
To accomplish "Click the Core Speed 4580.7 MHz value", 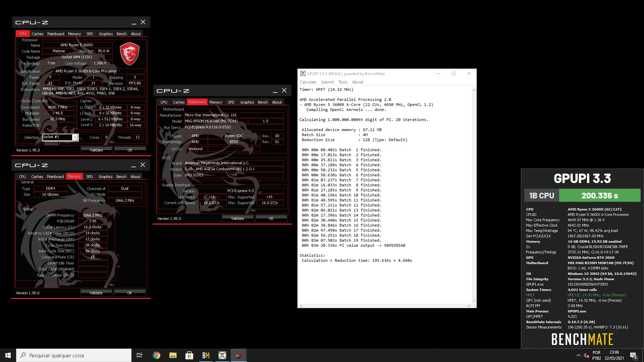I will pyautogui.click(x=58, y=107).
